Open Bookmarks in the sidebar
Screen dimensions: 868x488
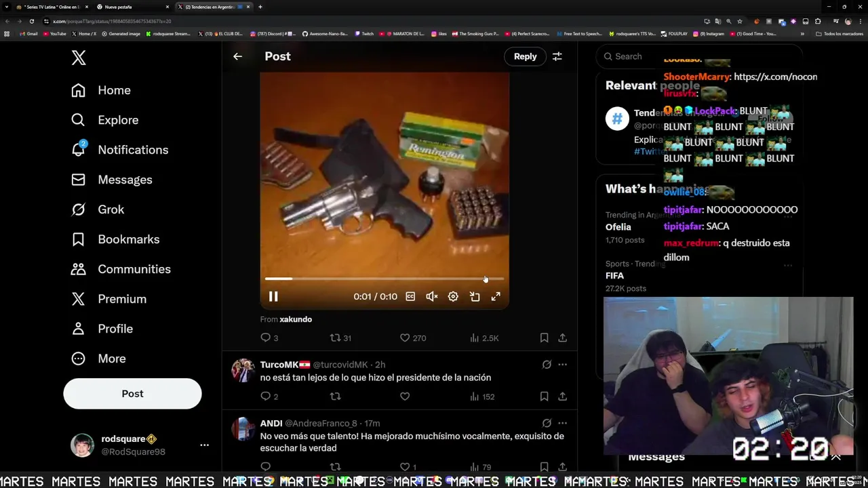click(115, 239)
